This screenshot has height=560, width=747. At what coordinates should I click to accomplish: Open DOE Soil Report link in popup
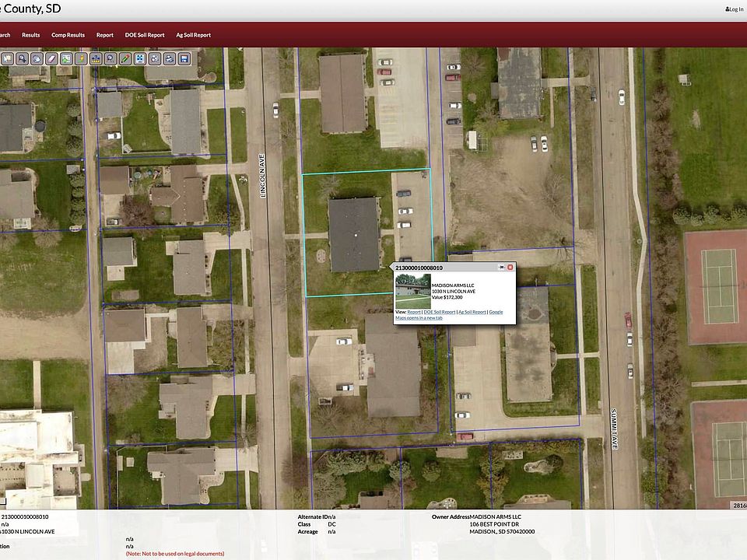pos(440,312)
